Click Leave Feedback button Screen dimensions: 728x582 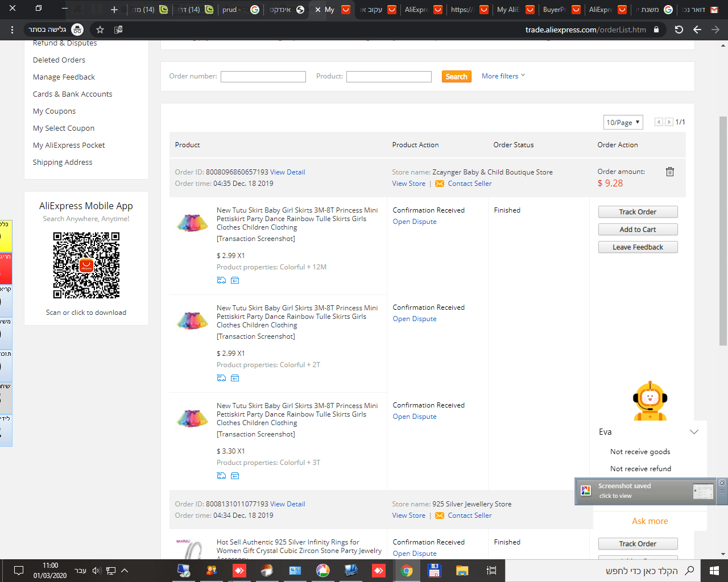tap(638, 247)
